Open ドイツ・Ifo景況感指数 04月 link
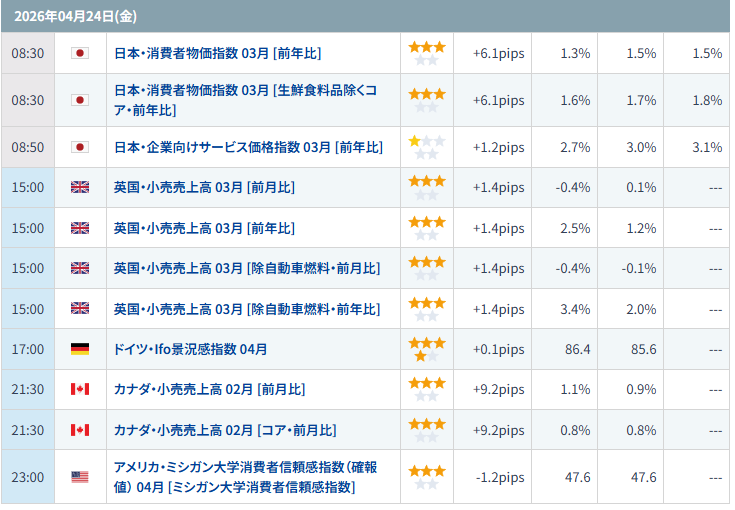 pos(190,349)
